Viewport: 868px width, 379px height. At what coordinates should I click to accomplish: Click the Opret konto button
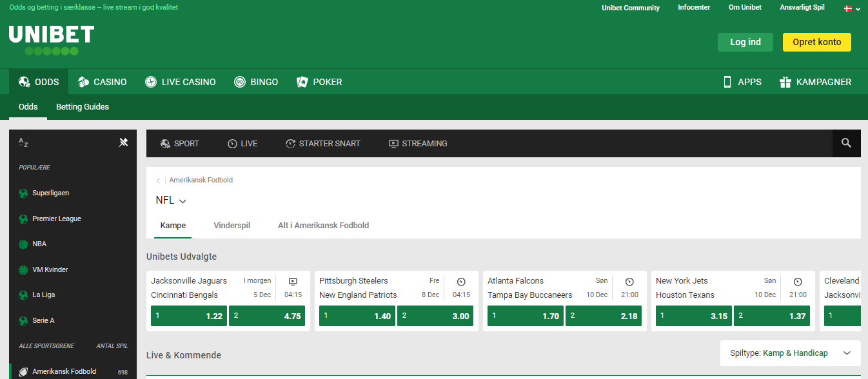[x=817, y=42]
